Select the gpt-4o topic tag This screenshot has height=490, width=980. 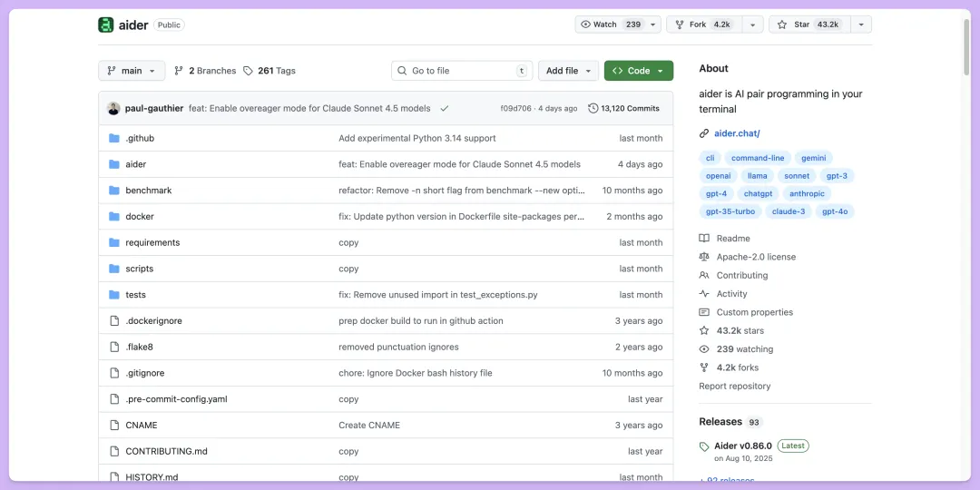point(835,211)
